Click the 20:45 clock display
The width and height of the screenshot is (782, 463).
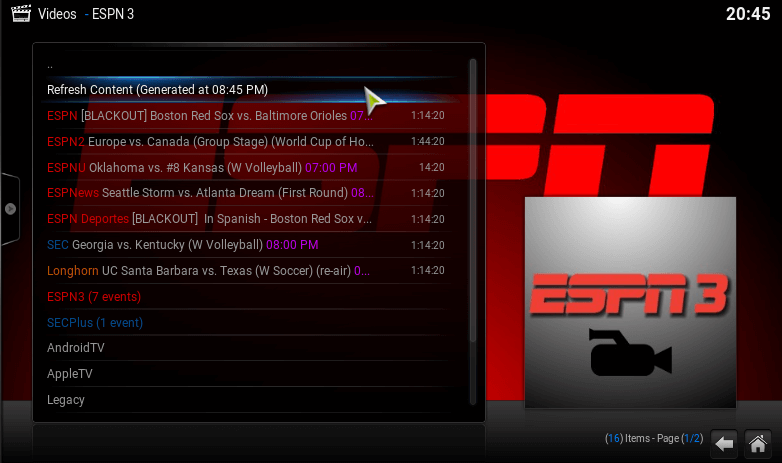[x=748, y=14]
